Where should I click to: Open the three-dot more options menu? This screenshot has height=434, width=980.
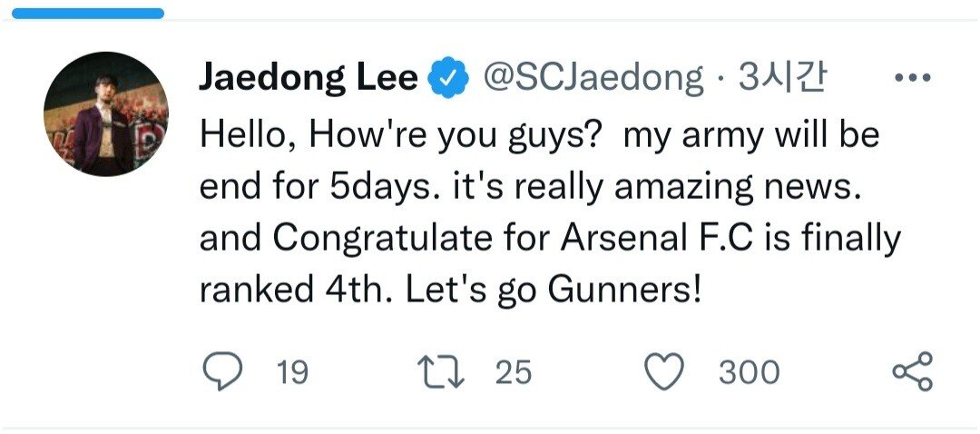click(912, 80)
